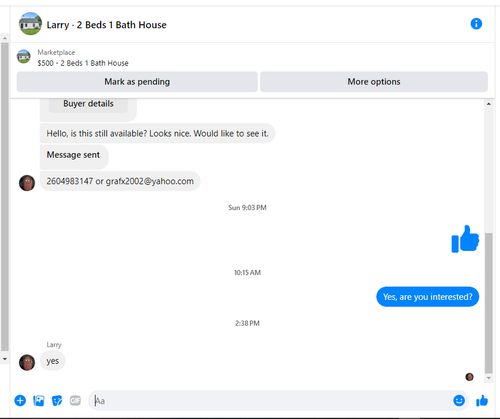The width and height of the screenshot is (500, 419).
Task: Click Larry's avatar beside the 'yes' message
Action: 27,362
